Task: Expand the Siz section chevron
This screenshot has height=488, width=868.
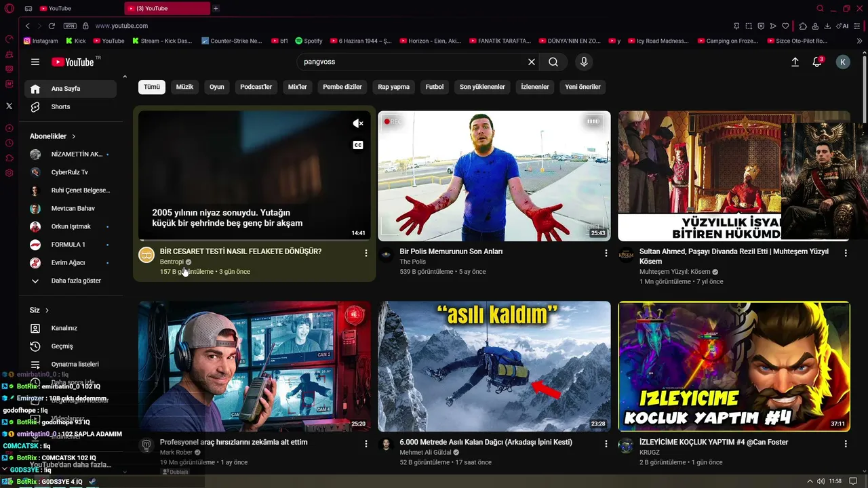Action: [47, 310]
